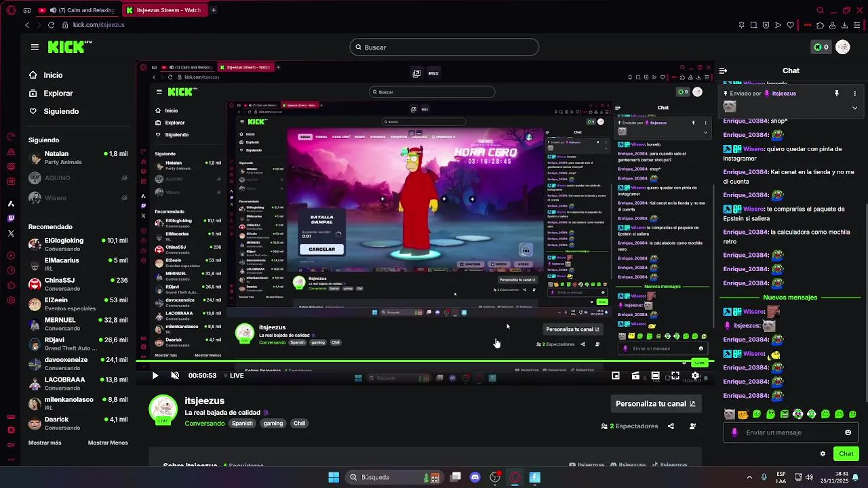Jump to Nuevos mensajes in chat
The height and width of the screenshot is (488, 868).
click(790, 298)
